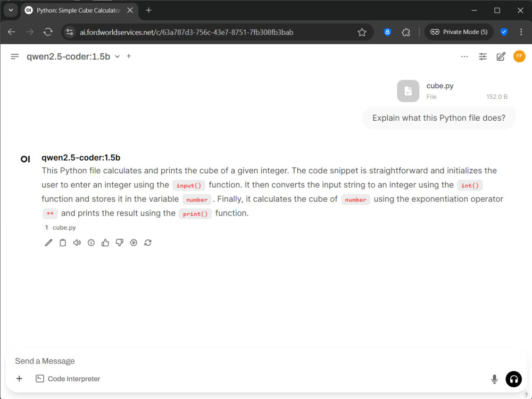Bookmark this page with the star icon
Viewport: 532px width, 399px height.
[x=362, y=32]
